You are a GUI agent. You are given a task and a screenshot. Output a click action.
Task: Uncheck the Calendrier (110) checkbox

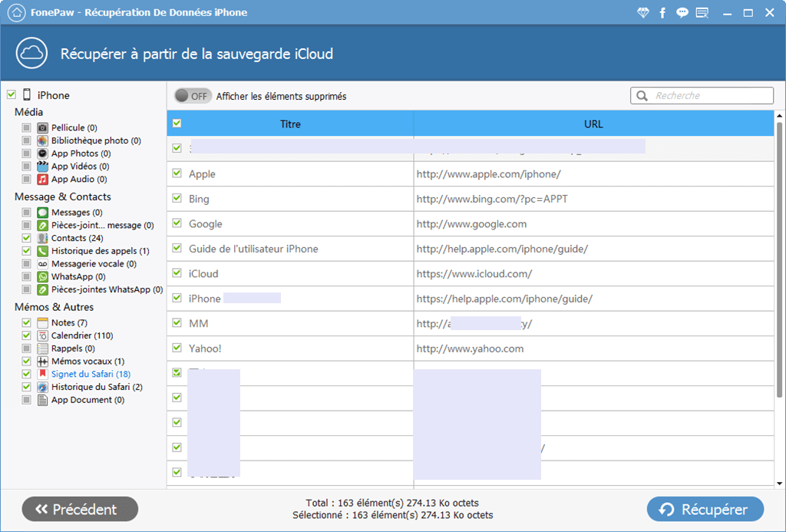[27, 335]
